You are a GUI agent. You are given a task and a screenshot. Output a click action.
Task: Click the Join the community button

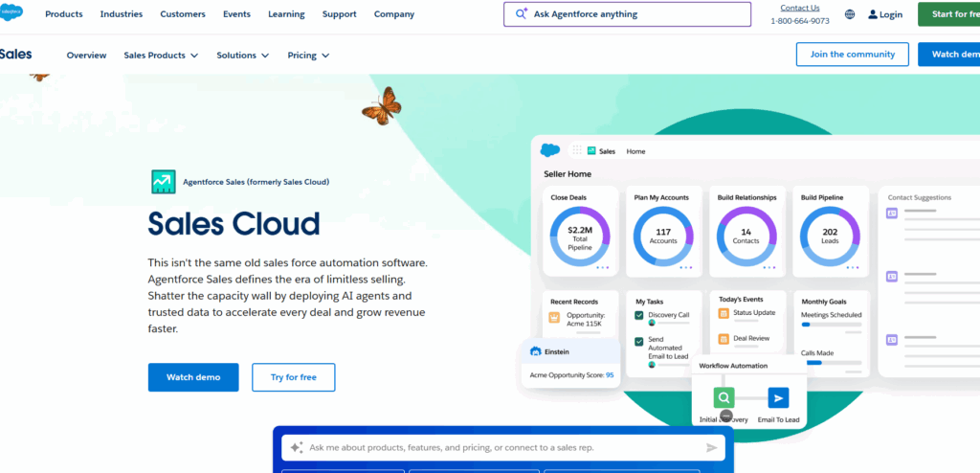click(x=852, y=55)
